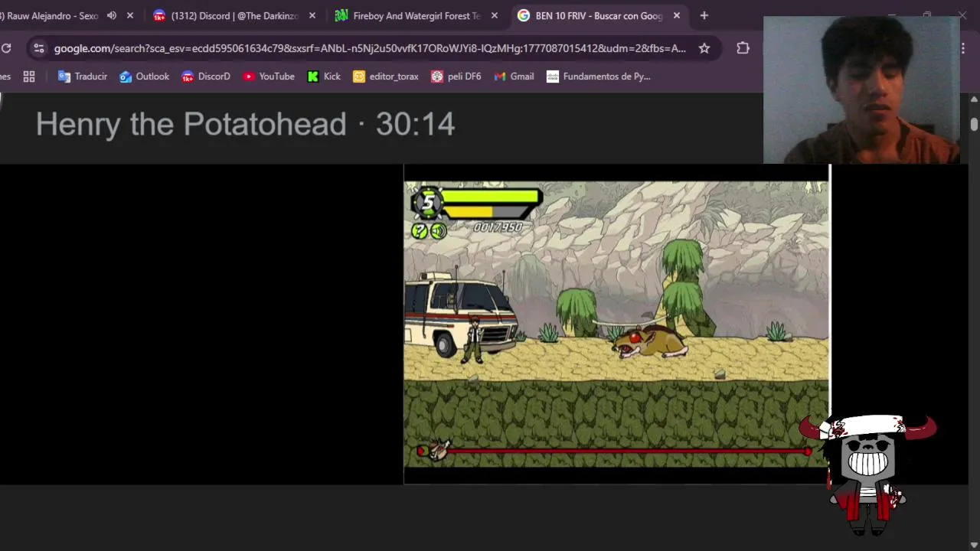Toggle the game sound speaker icon
The height and width of the screenshot is (551, 980).
pos(438,230)
